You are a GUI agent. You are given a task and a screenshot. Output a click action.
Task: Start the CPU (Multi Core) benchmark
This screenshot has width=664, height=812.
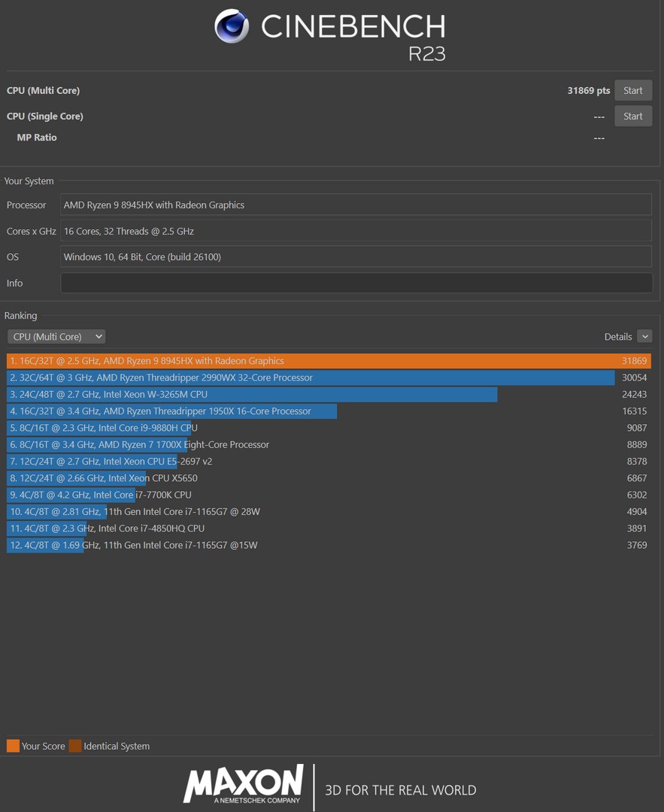633,91
